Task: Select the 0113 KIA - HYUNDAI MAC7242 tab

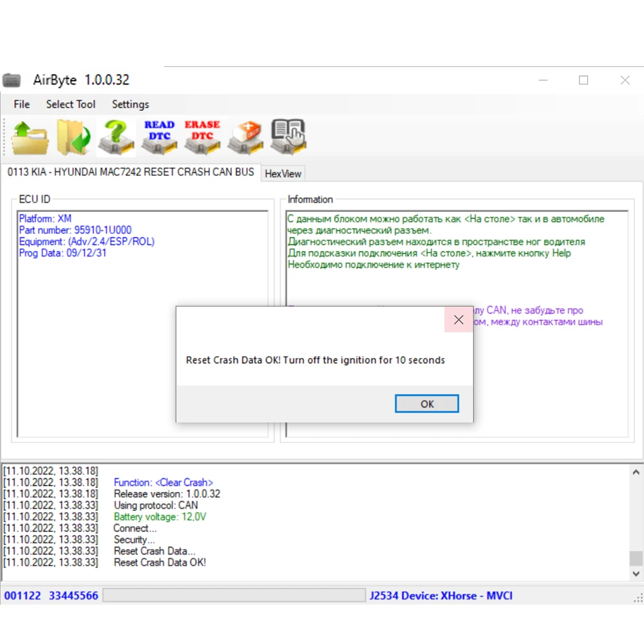Action: tap(131, 172)
